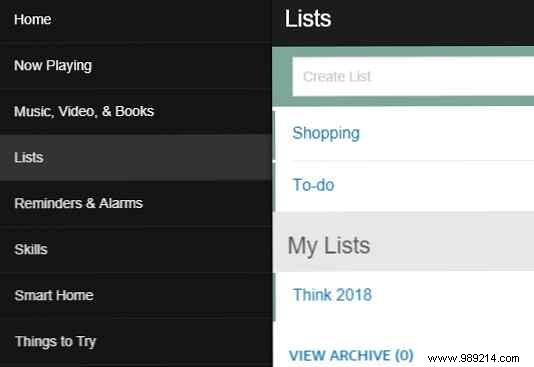Image resolution: width=534 pixels, height=367 pixels.
Task: Open the Think 2018 list
Action: point(332,295)
